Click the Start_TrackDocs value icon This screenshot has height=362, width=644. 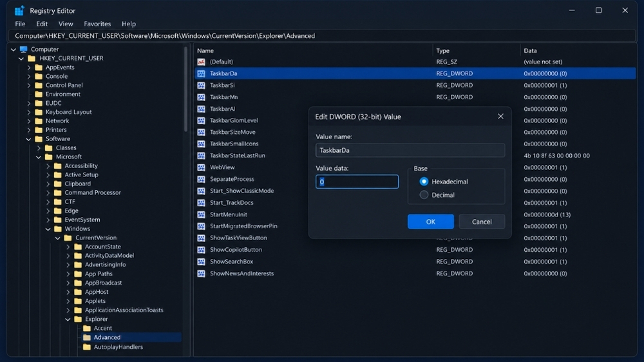(201, 203)
